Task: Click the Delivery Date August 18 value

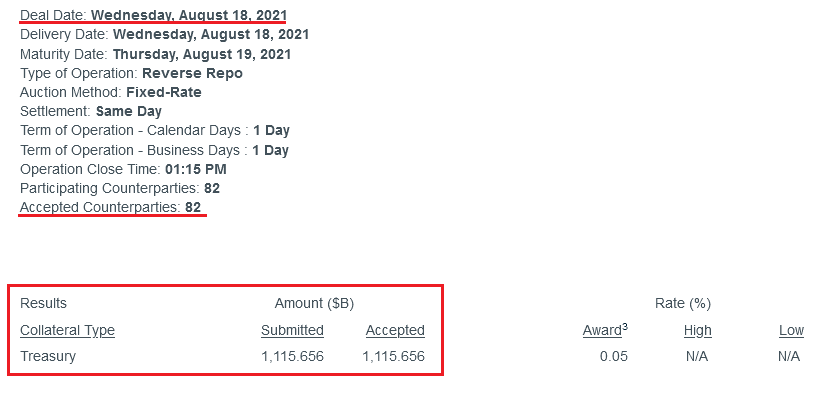Action: (x=211, y=35)
